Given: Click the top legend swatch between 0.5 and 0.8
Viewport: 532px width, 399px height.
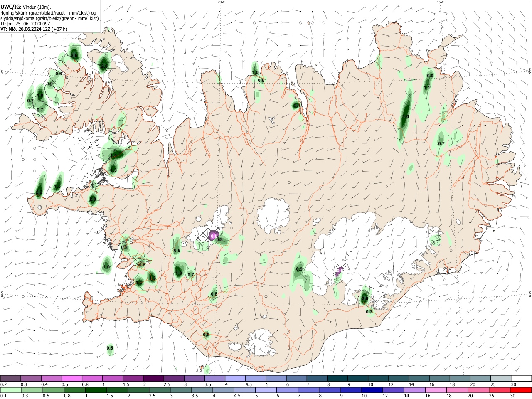Looking at the screenshot, I should coord(71,378).
